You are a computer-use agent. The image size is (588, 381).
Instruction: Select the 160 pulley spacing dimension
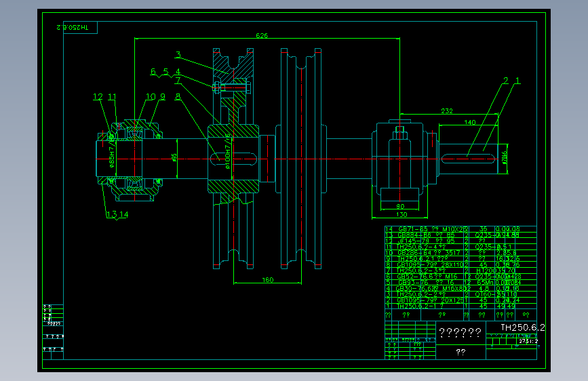pos(267,280)
